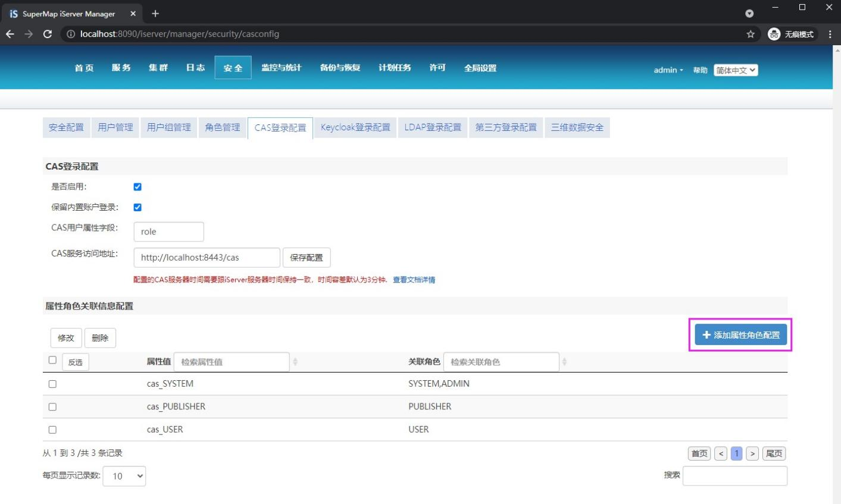Image resolution: width=841 pixels, height=504 pixels.
Task: Select the CAS登录配置 tab
Action: coord(280,128)
